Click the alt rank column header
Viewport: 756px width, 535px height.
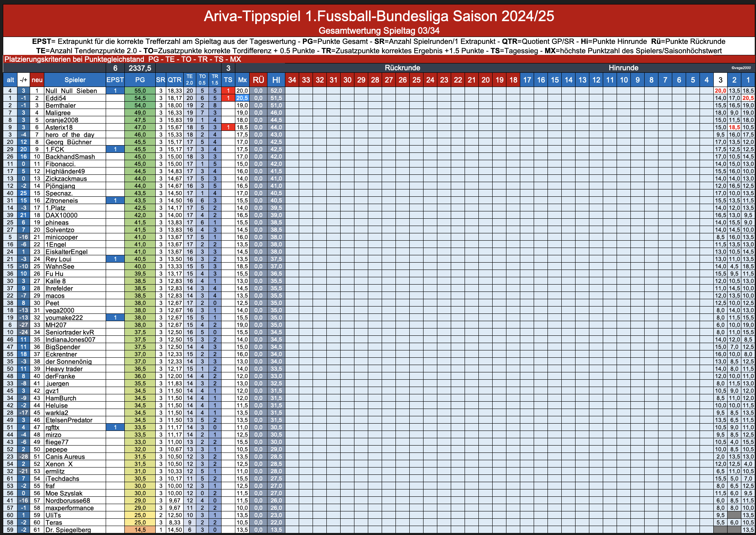[10, 80]
